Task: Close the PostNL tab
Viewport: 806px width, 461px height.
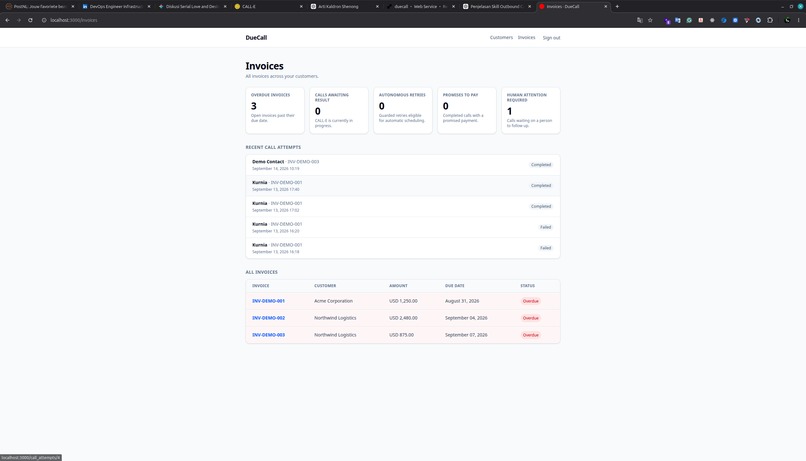Action: (72, 7)
